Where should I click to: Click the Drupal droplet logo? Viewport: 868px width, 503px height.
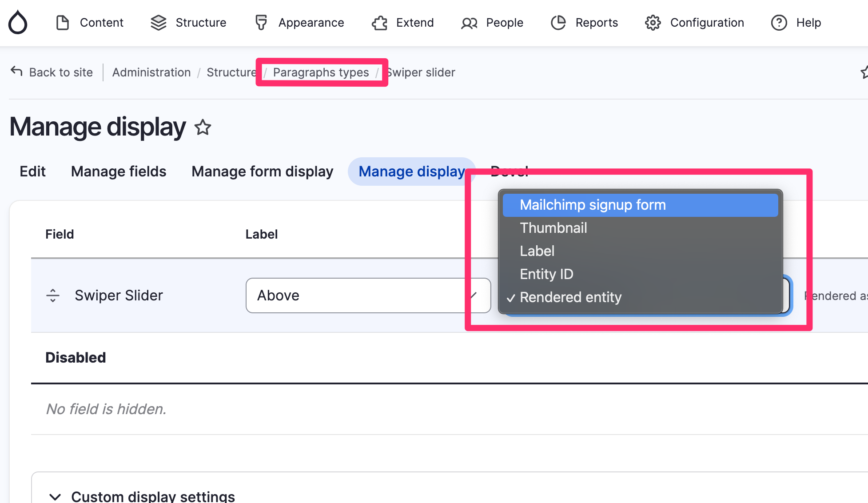click(18, 23)
